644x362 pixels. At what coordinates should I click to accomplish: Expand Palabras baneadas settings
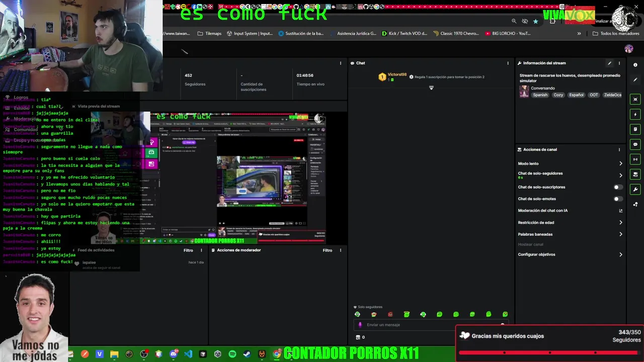620,234
